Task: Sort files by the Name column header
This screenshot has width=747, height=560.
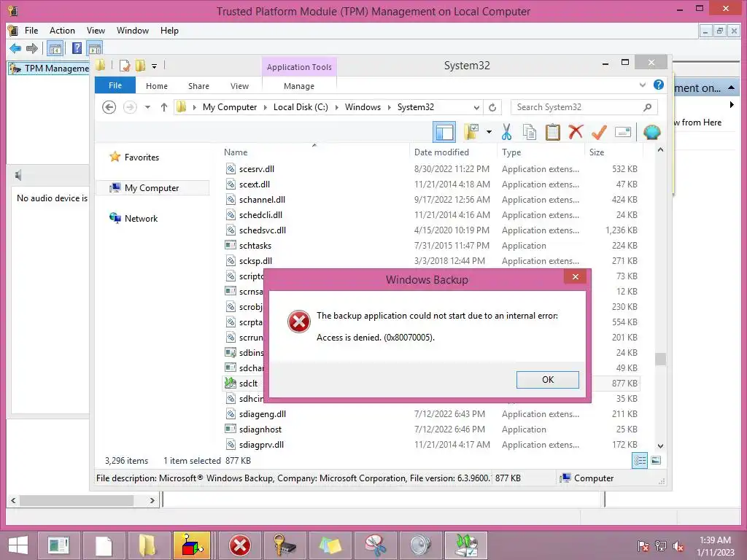Action: 236,152
